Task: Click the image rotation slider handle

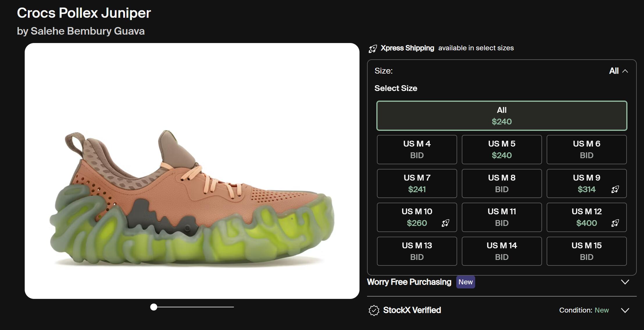Action: (x=154, y=307)
